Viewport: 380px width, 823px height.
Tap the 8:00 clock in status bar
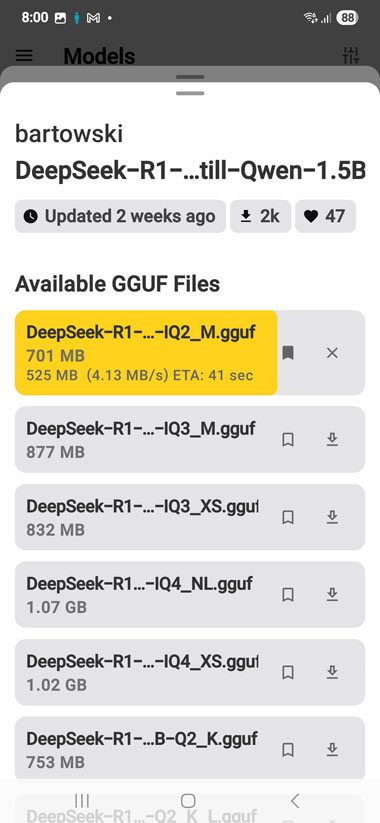click(35, 17)
